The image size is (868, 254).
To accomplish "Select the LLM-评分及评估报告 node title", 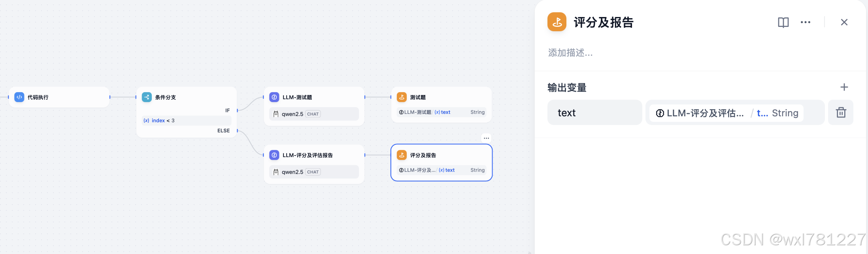I will 308,155.
